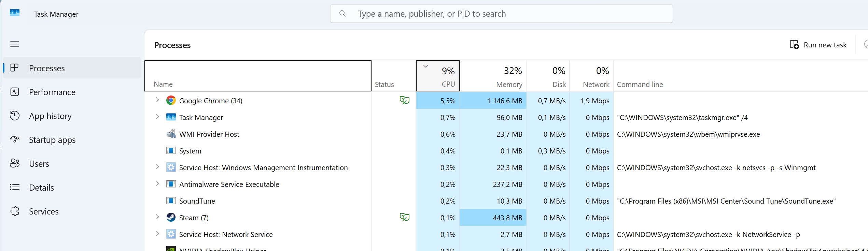The width and height of the screenshot is (868, 251).
Task: Click the SoundTune.exe command line path
Action: click(x=726, y=201)
